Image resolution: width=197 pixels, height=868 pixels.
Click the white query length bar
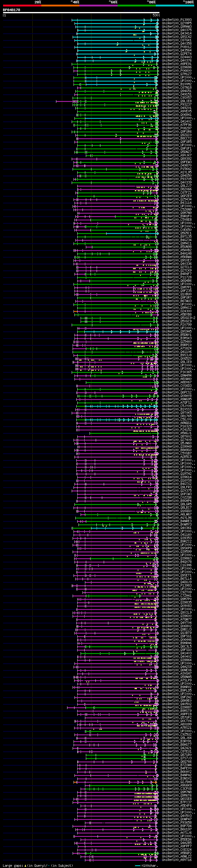tap(81, 12)
